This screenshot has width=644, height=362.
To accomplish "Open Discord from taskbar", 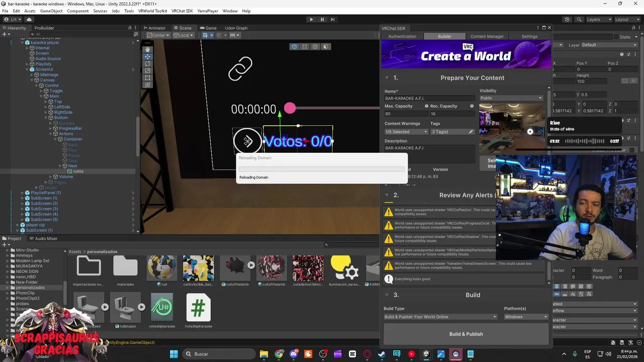I will 293,354.
